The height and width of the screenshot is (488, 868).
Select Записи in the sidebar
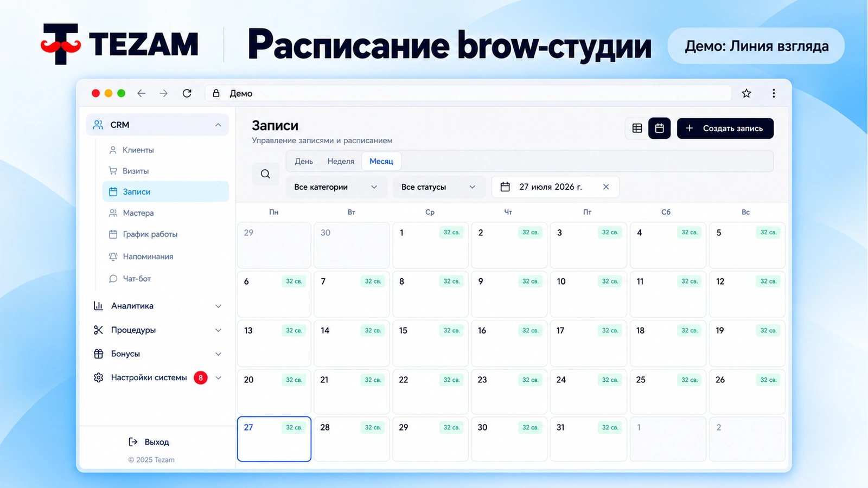tap(165, 191)
